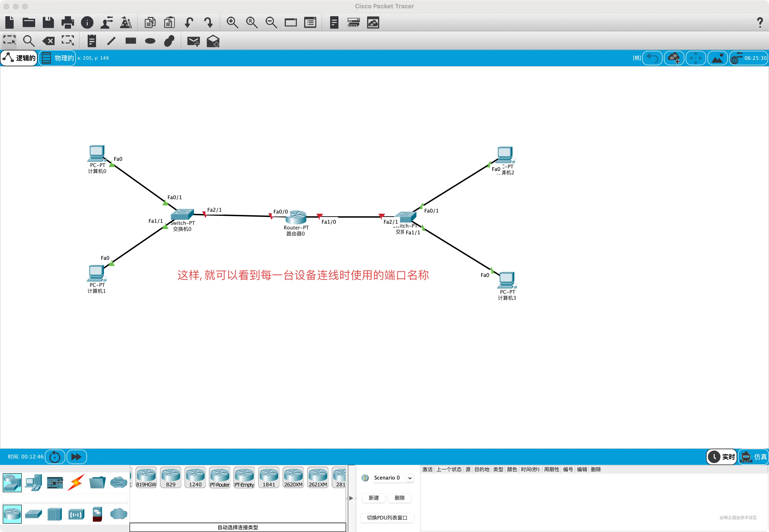
Task: Select the Components category
Action: click(x=55, y=482)
